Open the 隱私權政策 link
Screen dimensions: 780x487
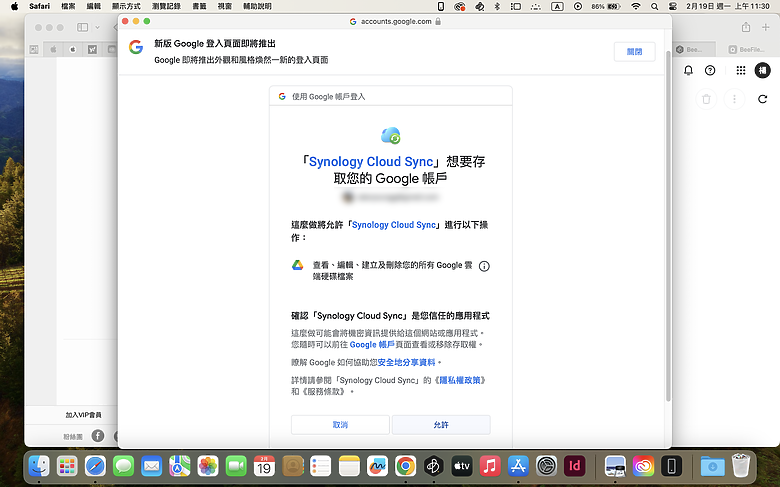pos(460,380)
